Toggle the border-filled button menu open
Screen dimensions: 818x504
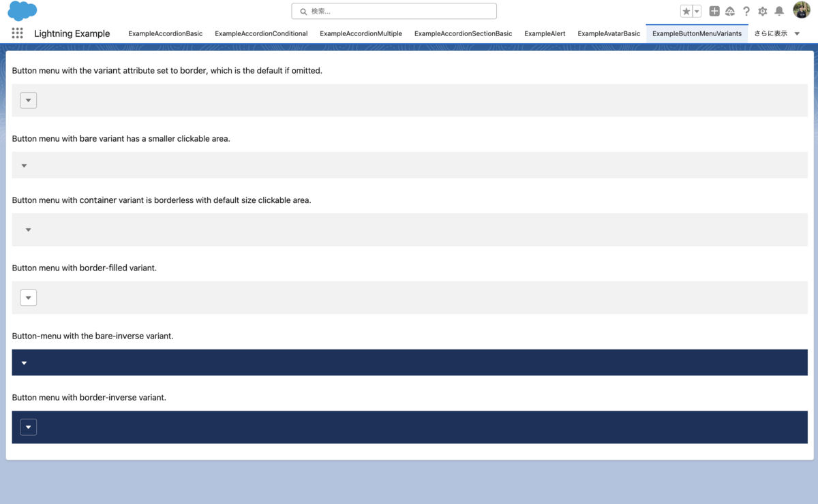point(28,297)
